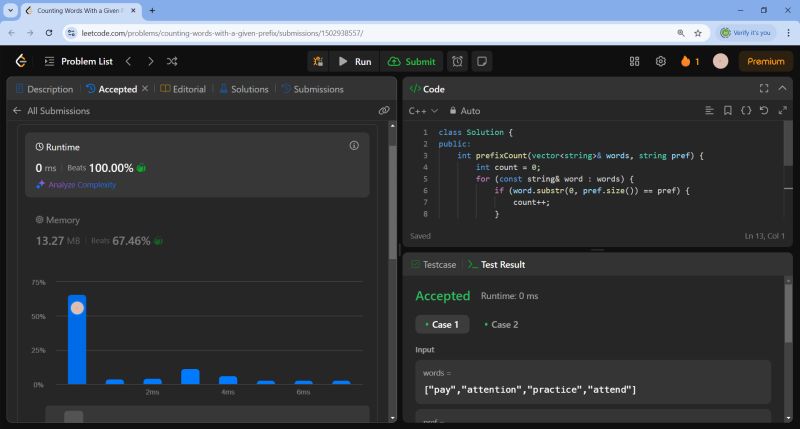This screenshot has height=429, width=800.
Task: Click the LeetCode logo icon
Action: [x=20, y=61]
